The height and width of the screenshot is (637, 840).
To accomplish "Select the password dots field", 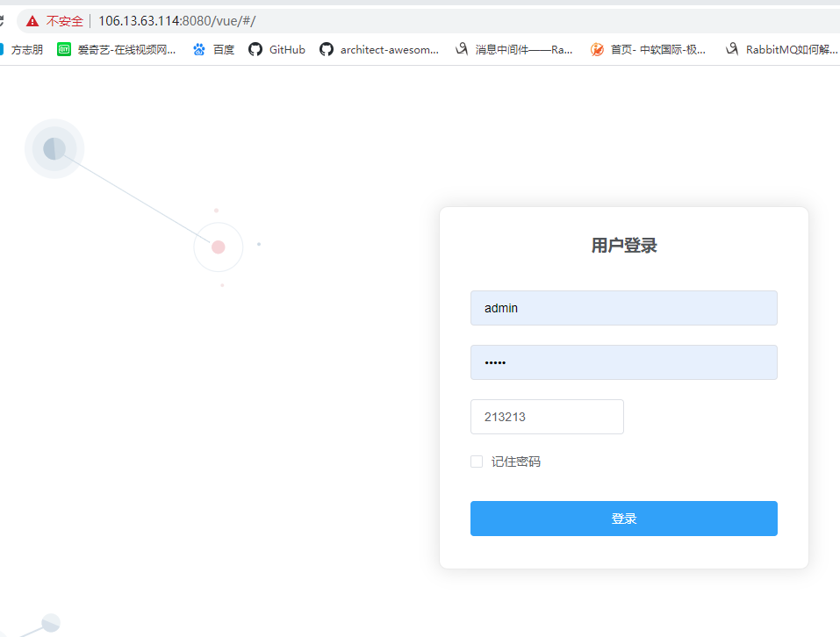I will point(623,362).
